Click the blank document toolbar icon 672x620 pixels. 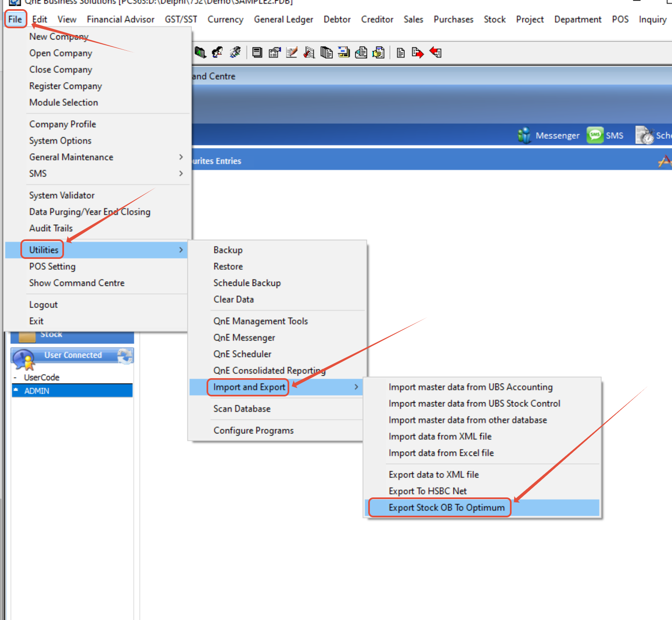point(401,52)
